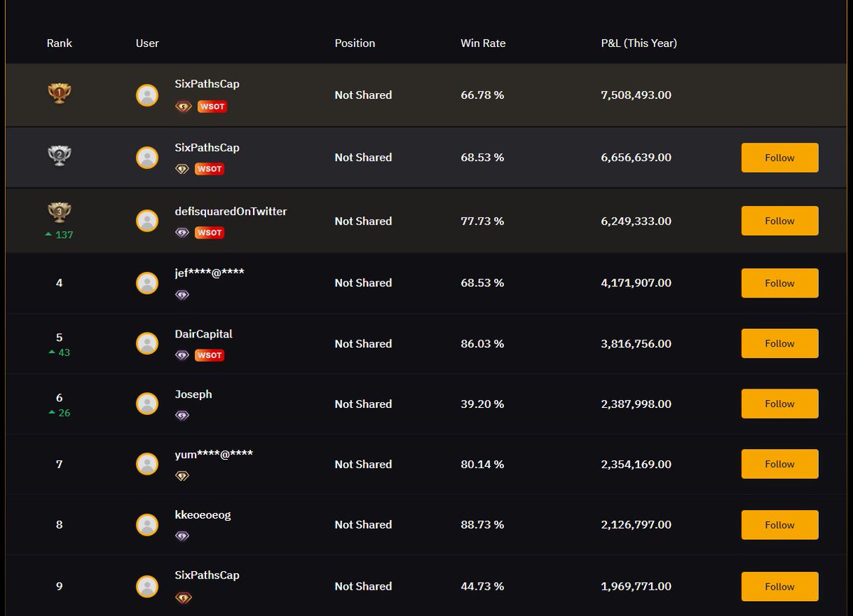Open Joseph's profile name
The image size is (853, 616).
(193, 394)
